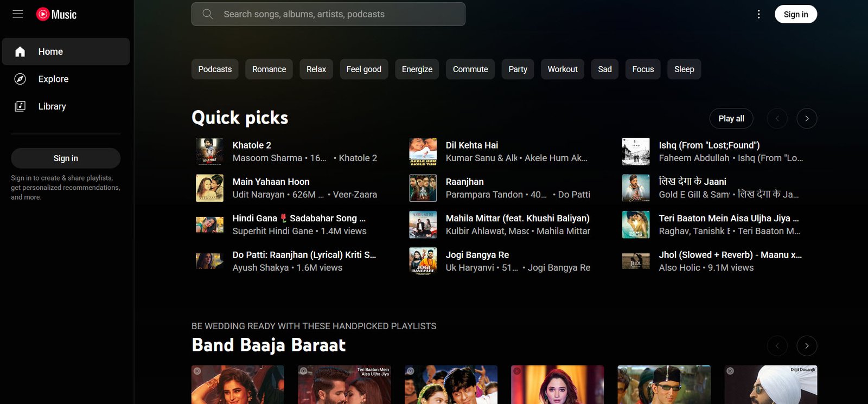Play Teri Baaton Mein Aisa Uljha Jiya thumbnail

tap(636, 225)
